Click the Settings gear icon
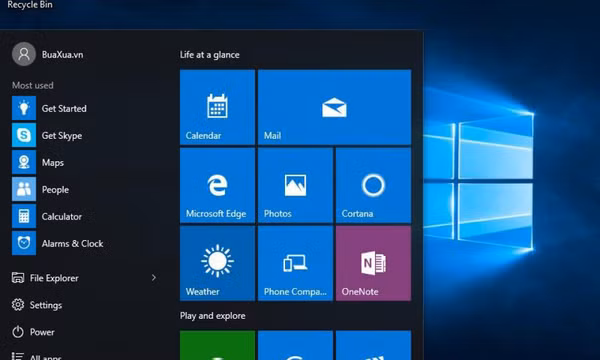 18,305
